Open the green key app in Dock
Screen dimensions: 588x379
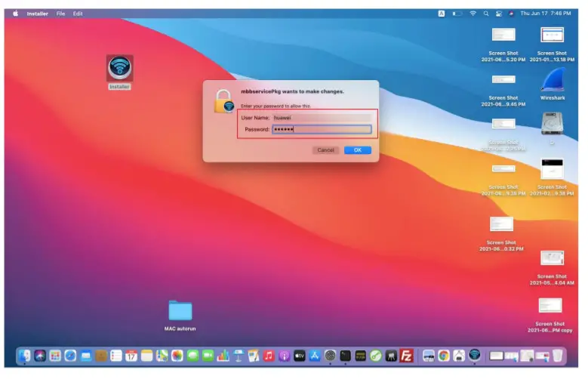(x=376, y=356)
